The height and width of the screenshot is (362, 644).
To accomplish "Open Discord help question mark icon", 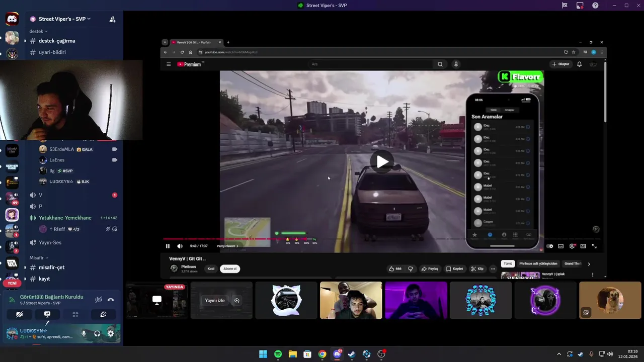I will 595,6.
